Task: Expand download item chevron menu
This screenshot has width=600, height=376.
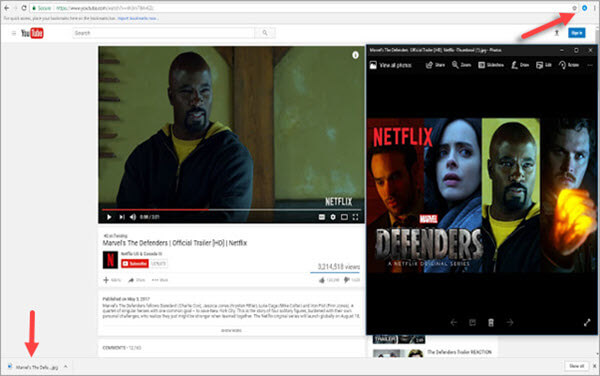Action: point(66,367)
